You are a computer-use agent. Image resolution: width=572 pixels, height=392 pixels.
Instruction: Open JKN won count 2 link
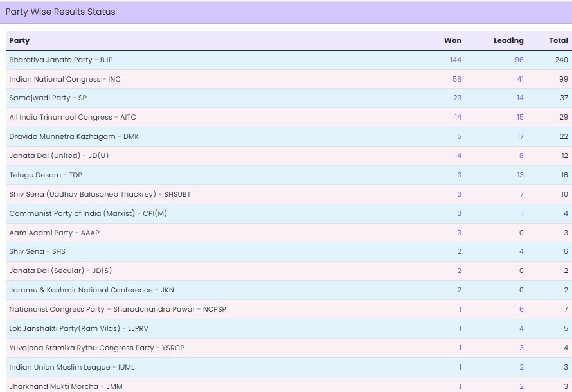(460, 290)
